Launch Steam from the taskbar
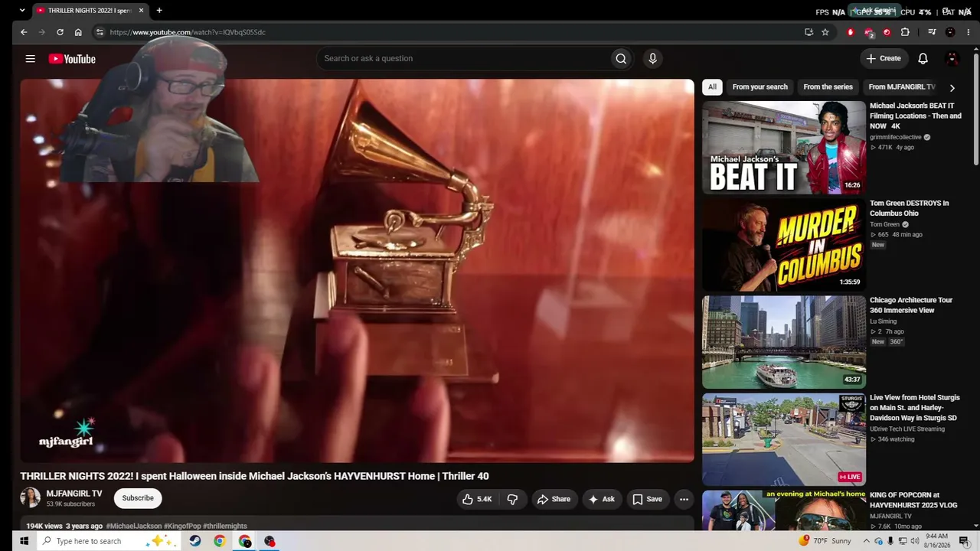Screen dimensions: 980x551 click(x=195, y=541)
